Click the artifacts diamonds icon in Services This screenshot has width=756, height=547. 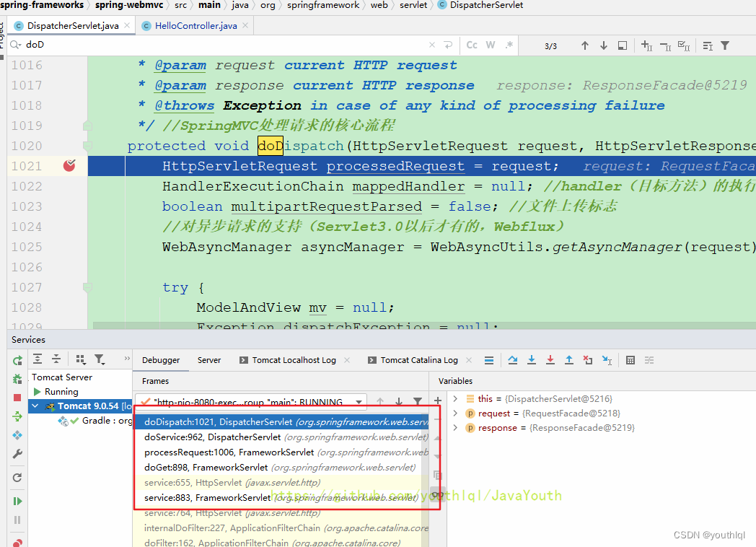pos(17,435)
